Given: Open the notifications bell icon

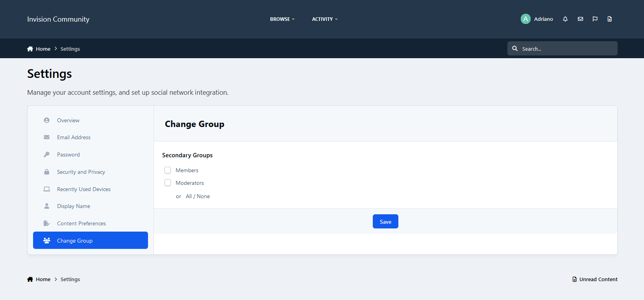Looking at the screenshot, I should pyautogui.click(x=565, y=19).
